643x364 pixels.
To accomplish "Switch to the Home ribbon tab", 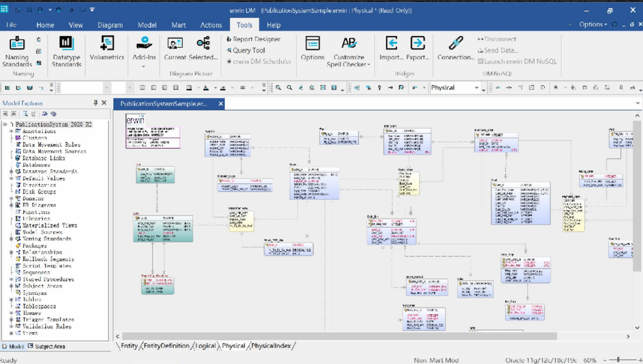I will 45,25.
